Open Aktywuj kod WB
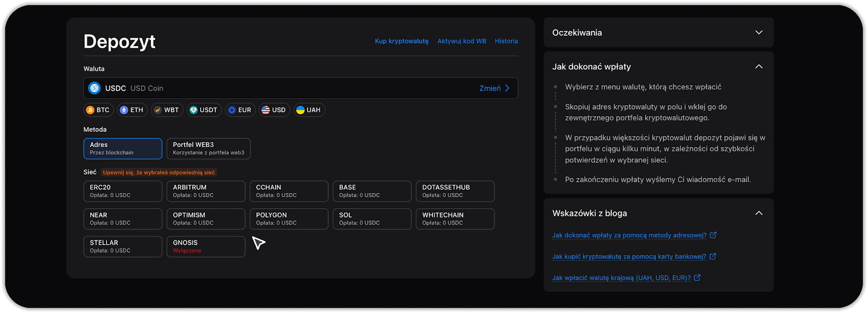Image resolution: width=868 pixels, height=313 pixels. pyautogui.click(x=462, y=41)
